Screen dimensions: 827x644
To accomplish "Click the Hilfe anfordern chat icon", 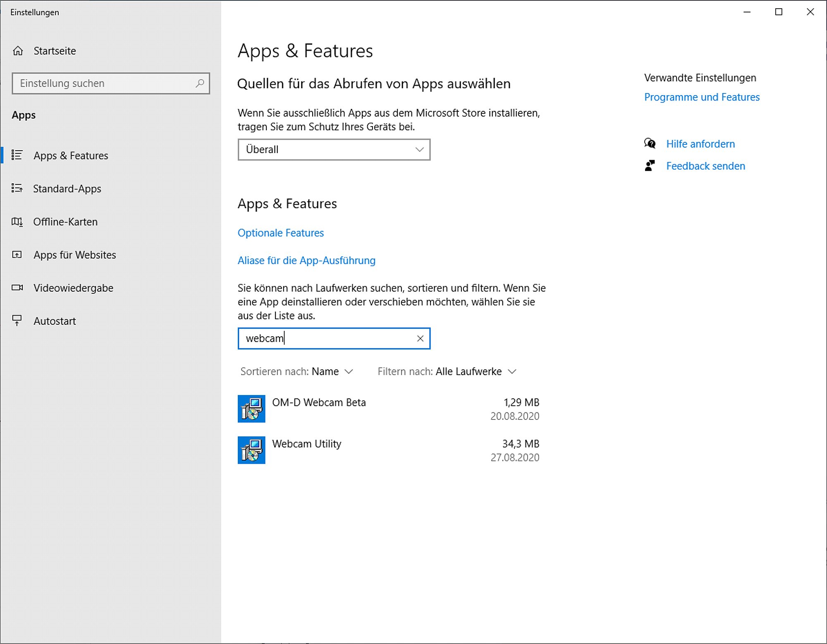I will pyautogui.click(x=650, y=144).
